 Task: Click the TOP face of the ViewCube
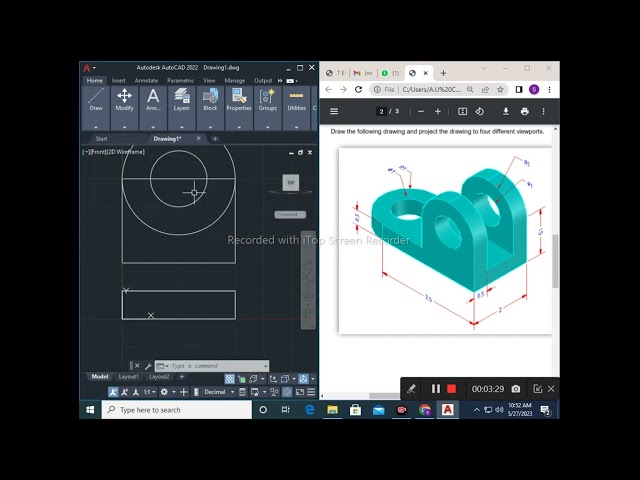(x=291, y=182)
